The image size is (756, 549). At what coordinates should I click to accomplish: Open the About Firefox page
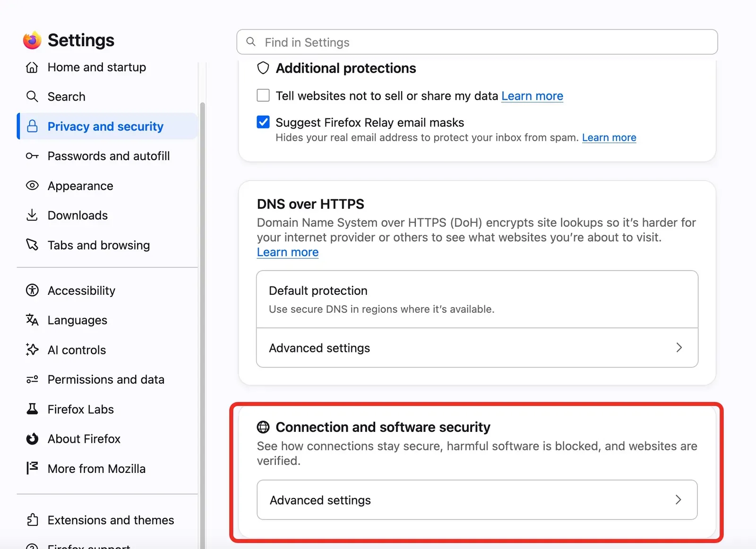pyautogui.click(x=107, y=438)
